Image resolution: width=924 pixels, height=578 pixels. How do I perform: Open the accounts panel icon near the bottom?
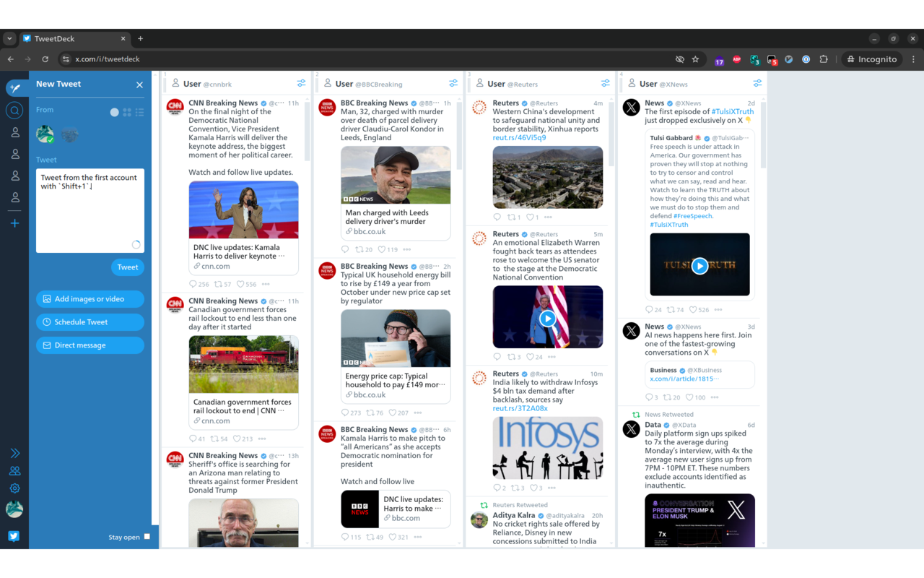pyautogui.click(x=14, y=470)
